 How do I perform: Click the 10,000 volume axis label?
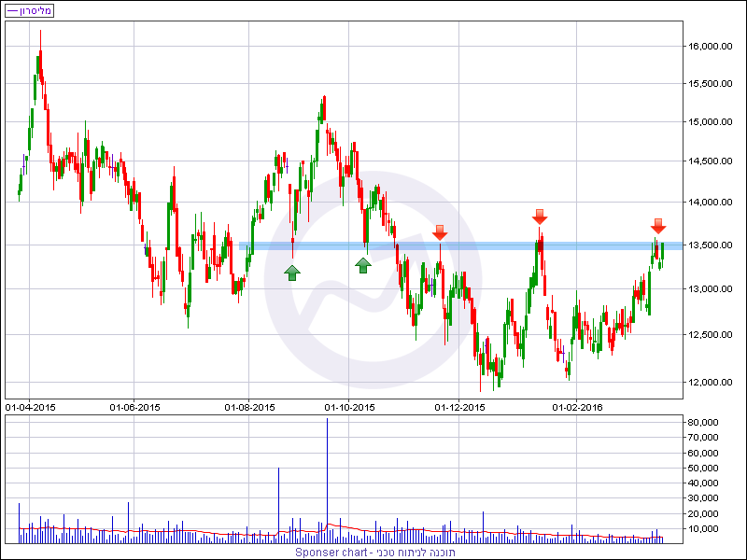point(702,528)
